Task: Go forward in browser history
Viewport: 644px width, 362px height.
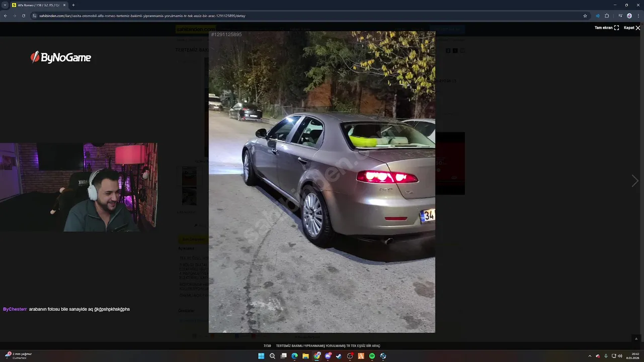Action: 14,16
